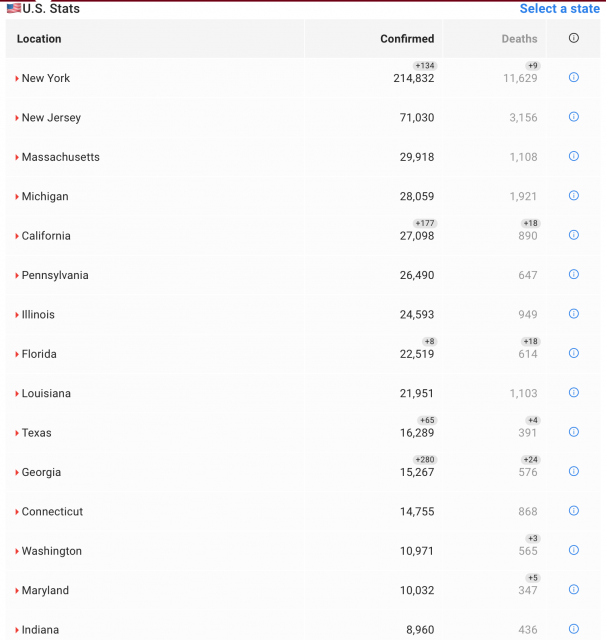Click the Location column header
This screenshot has width=606, height=640.
39,39
